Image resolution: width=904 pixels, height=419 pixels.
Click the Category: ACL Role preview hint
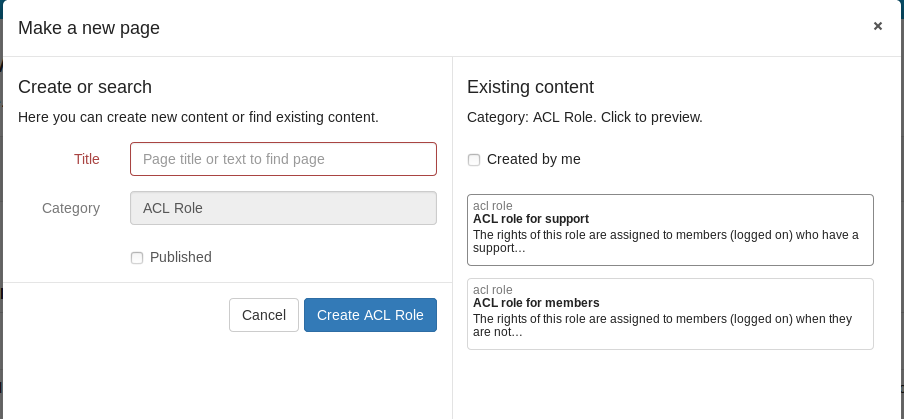pyautogui.click(x=585, y=117)
